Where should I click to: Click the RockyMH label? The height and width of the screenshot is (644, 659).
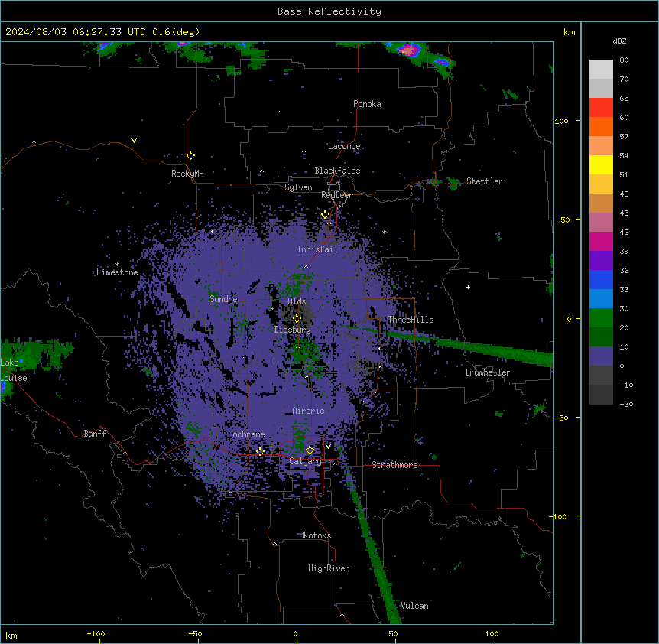[187, 173]
